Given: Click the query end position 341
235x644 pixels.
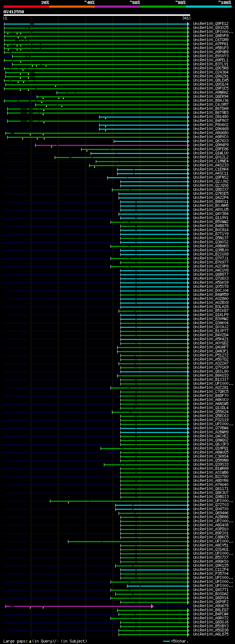Looking at the screenshot, I should click(x=185, y=18).
